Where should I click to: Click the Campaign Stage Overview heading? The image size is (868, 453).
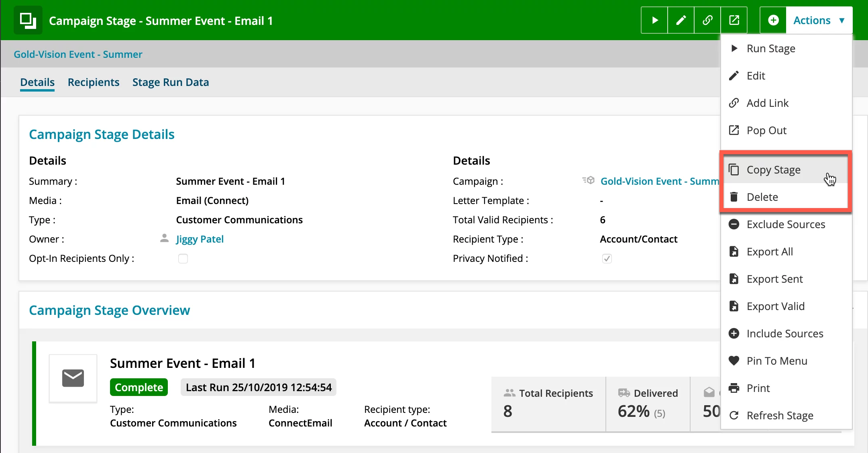click(109, 310)
